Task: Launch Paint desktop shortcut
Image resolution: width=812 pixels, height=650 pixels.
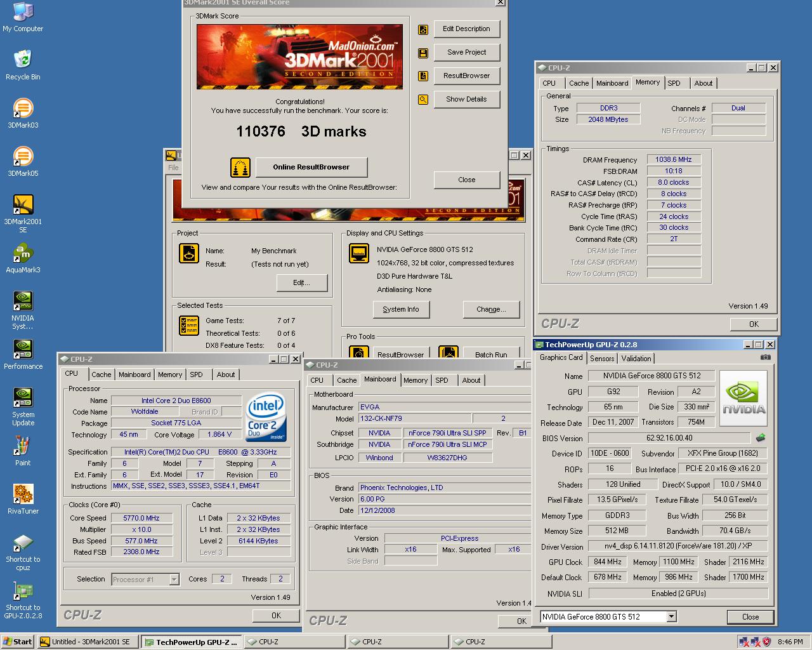Action: tap(23, 451)
